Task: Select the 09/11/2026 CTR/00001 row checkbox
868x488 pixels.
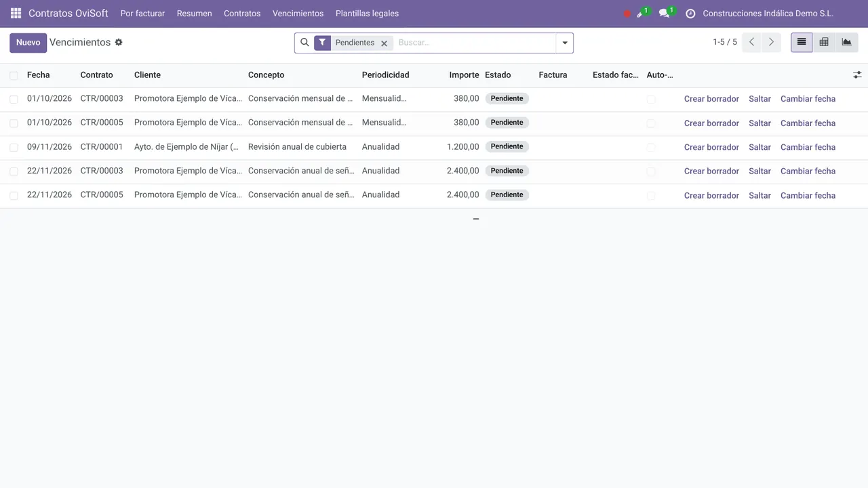Action: tap(14, 147)
